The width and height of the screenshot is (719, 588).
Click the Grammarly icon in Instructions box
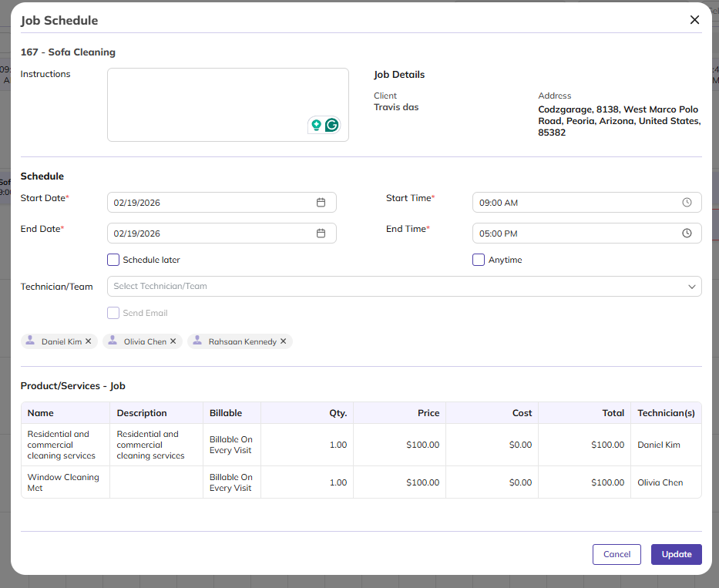coord(332,125)
